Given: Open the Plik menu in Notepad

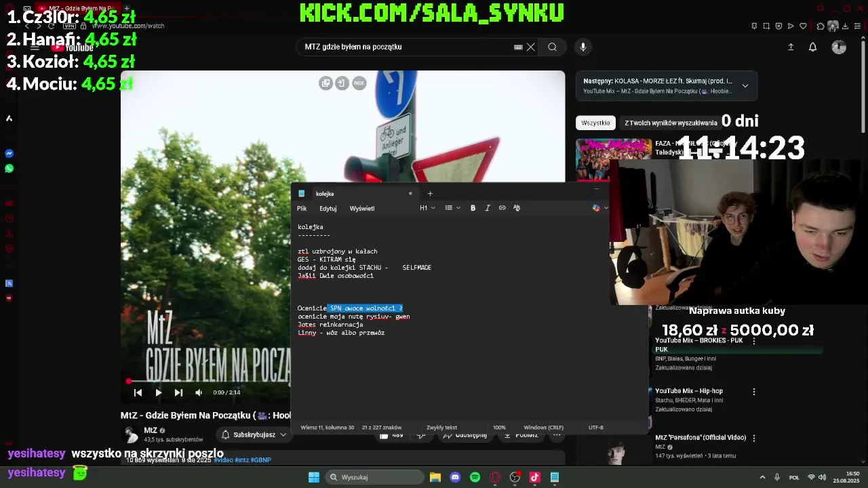Looking at the screenshot, I should [x=302, y=209].
